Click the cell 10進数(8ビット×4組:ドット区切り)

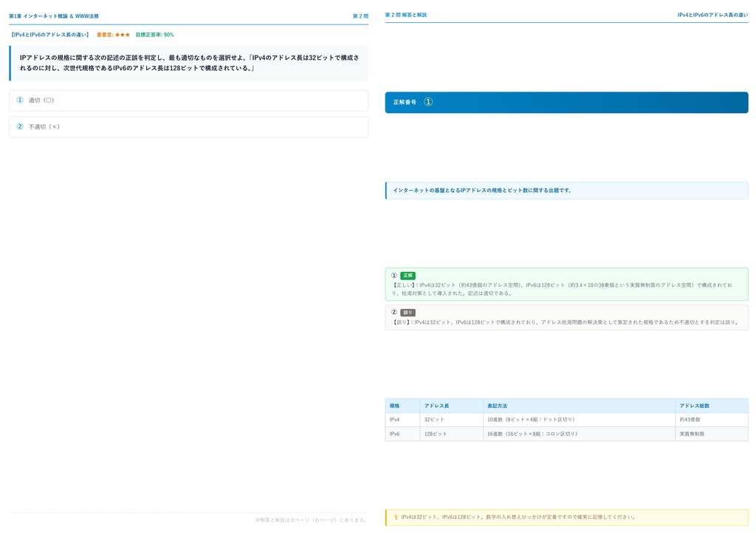point(579,420)
